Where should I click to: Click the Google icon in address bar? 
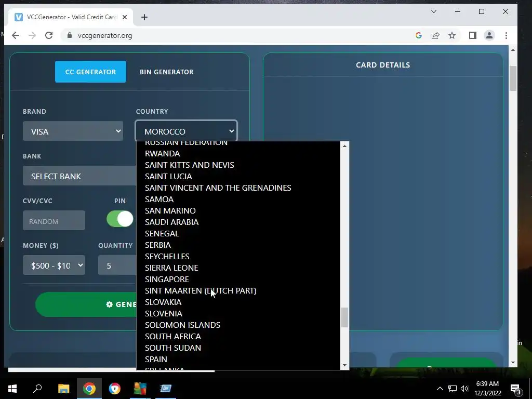[419, 36]
